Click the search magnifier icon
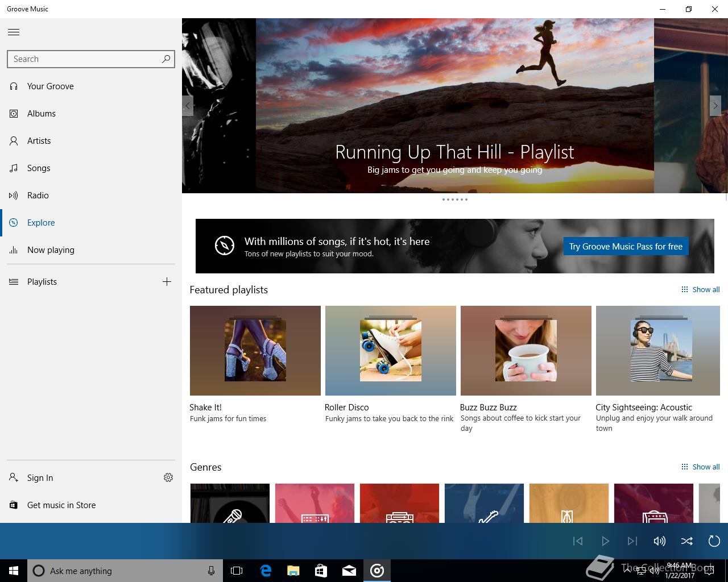728x582 pixels. (166, 59)
